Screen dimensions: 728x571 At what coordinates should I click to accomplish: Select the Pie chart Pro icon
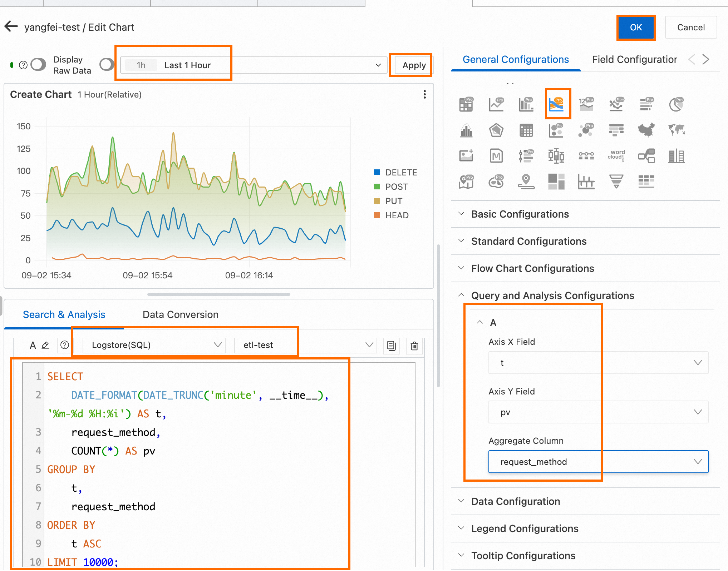(x=677, y=104)
